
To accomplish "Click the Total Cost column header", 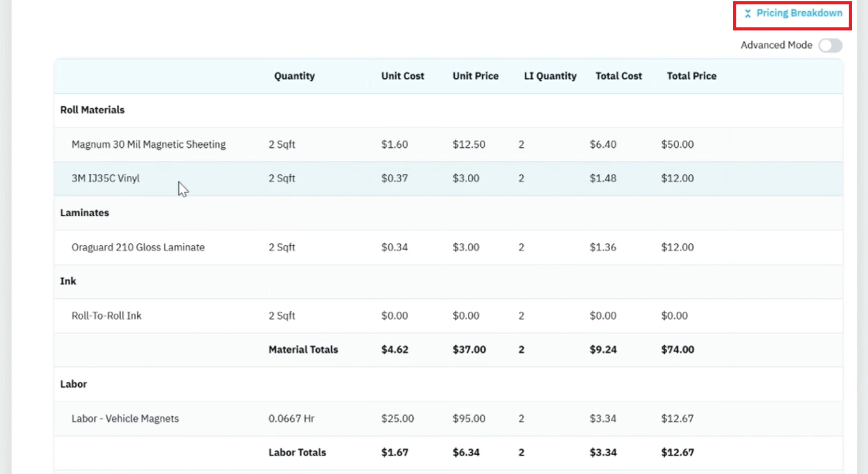I will coord(619,76).
